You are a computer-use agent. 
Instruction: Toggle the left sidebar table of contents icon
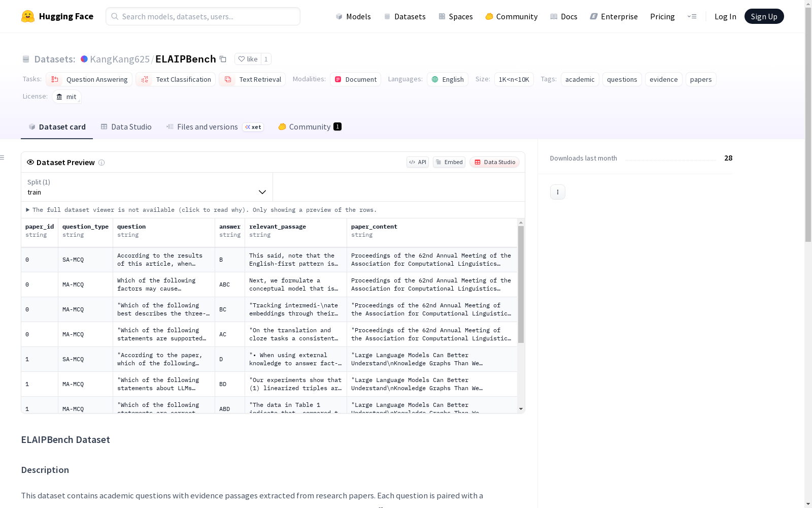point(2,157)
